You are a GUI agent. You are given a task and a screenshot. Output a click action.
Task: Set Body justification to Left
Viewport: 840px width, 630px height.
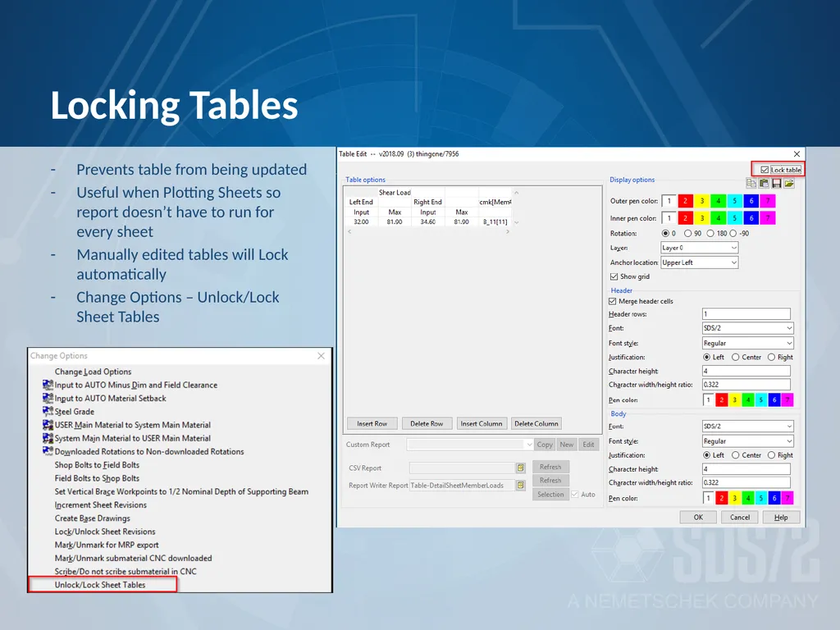[706, 455]
